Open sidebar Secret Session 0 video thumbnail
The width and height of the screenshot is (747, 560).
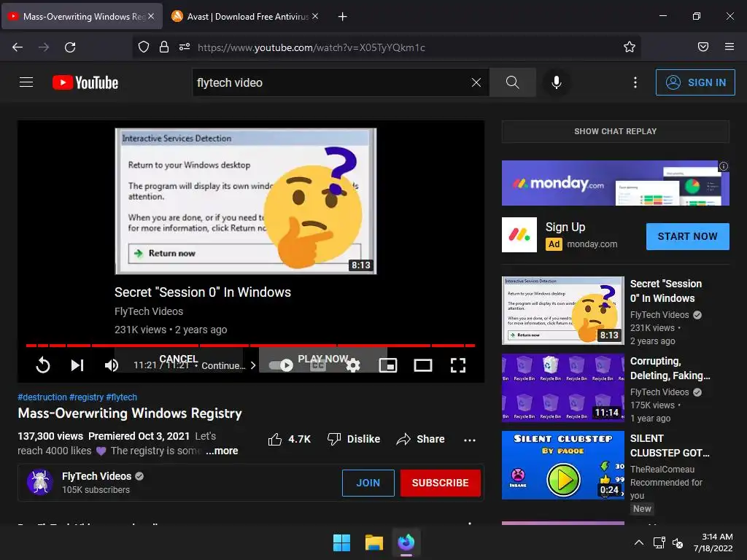coord(562,311)
